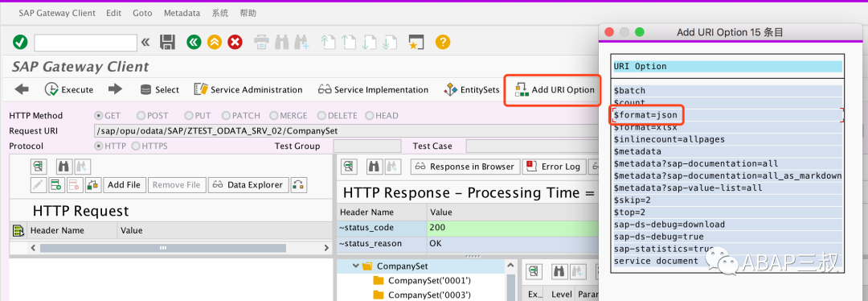Image resolution: width=868 pixels, height=301 pixels.
Task: Open the SAP Gateway Client menu
Action: pyautogui.click(x=57, y=13)
